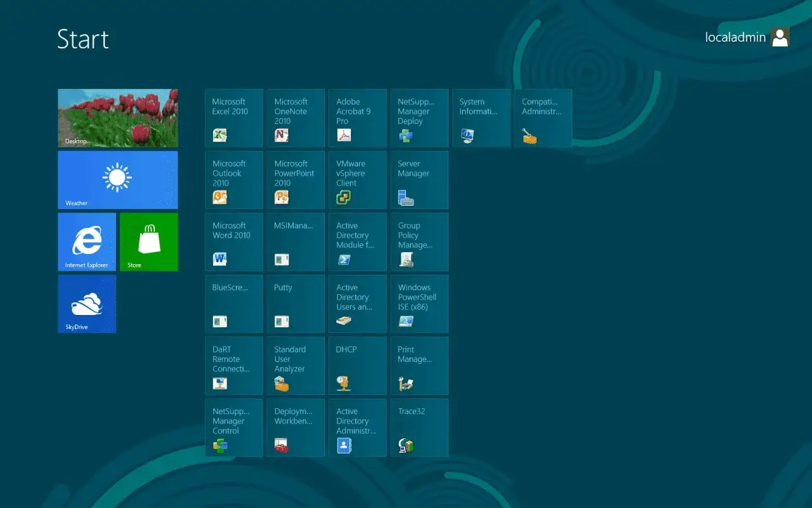
Task: Open the Group Policy Management tile
Action: 419,242
